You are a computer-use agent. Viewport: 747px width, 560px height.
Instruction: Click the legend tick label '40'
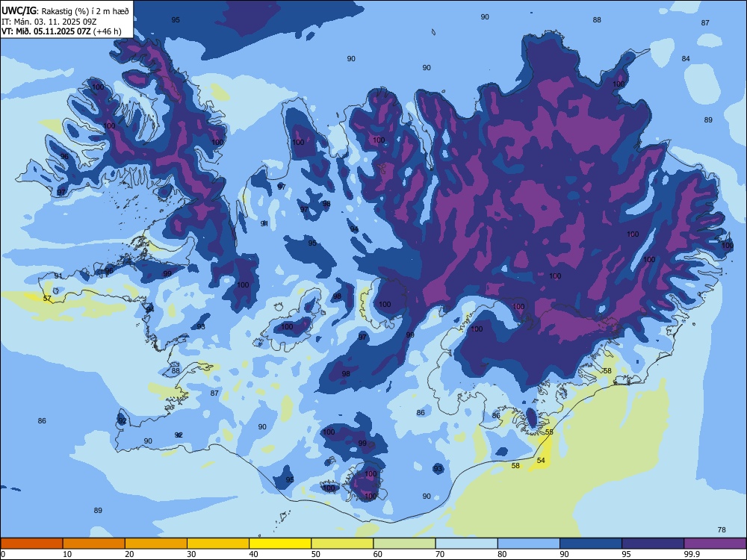(x=253, y=554)
